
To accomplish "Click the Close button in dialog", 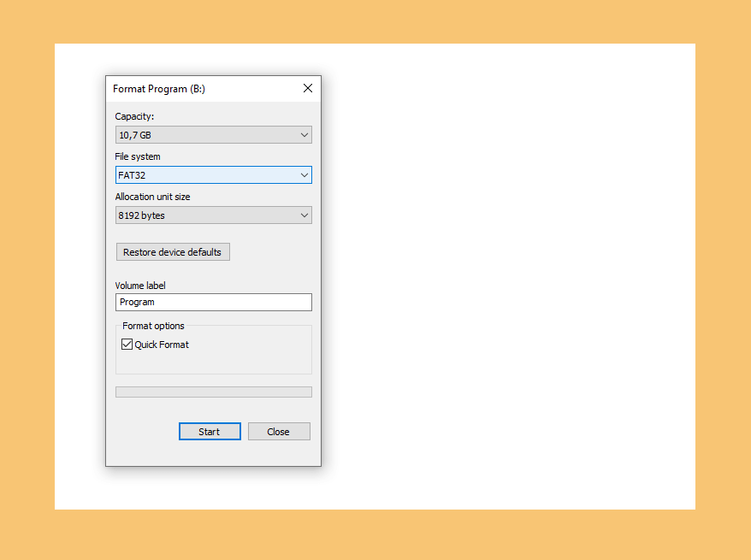I will click(279, 431).
